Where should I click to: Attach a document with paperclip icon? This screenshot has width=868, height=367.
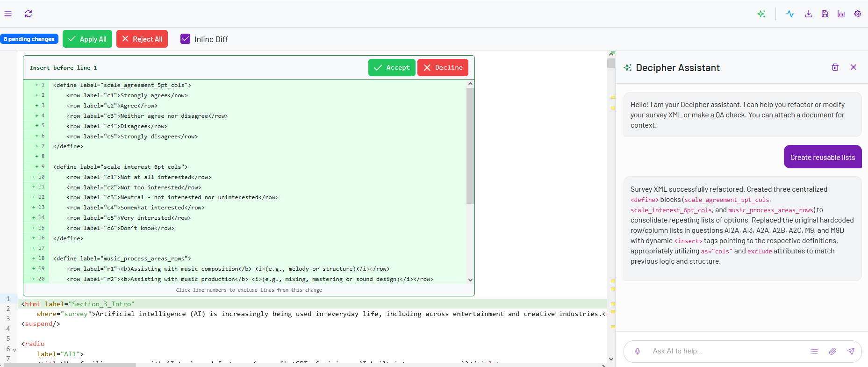coord(832,351)
